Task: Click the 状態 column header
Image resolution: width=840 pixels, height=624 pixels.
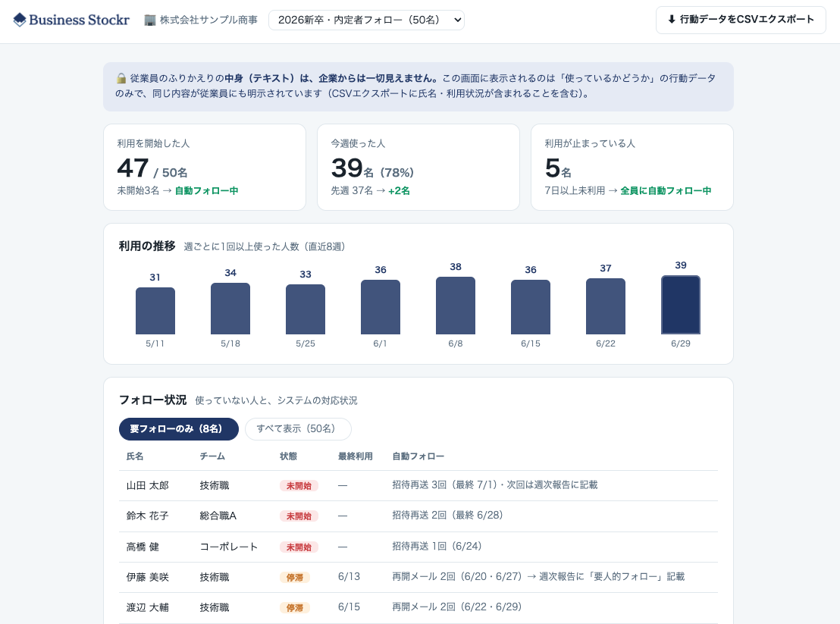Action: pos(288,456)
